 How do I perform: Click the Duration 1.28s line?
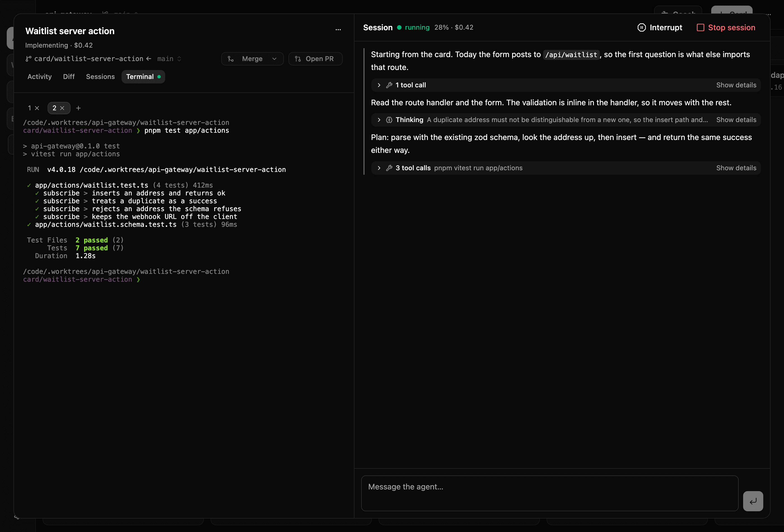[65, 256]
